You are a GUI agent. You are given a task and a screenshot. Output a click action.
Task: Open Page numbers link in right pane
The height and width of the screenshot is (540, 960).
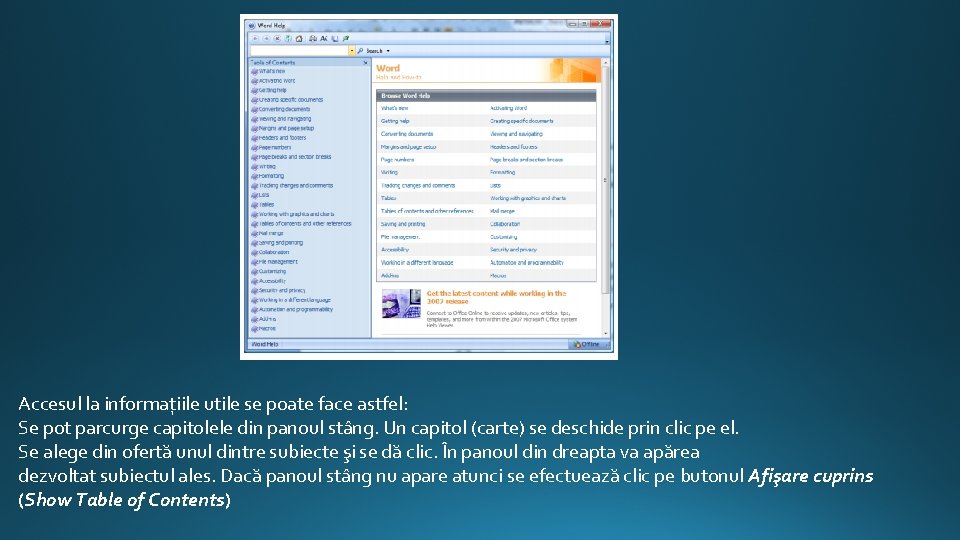[x=397, y=160]
